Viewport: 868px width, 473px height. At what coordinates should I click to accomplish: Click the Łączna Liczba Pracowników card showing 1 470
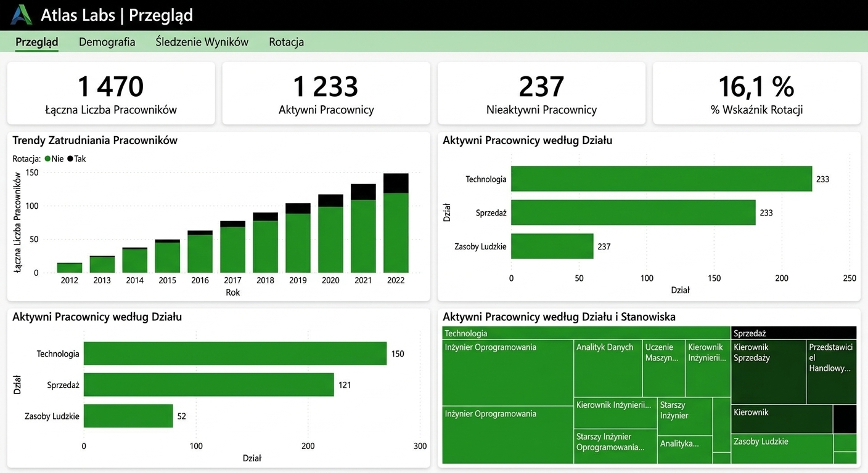click(x=111, y=94)
